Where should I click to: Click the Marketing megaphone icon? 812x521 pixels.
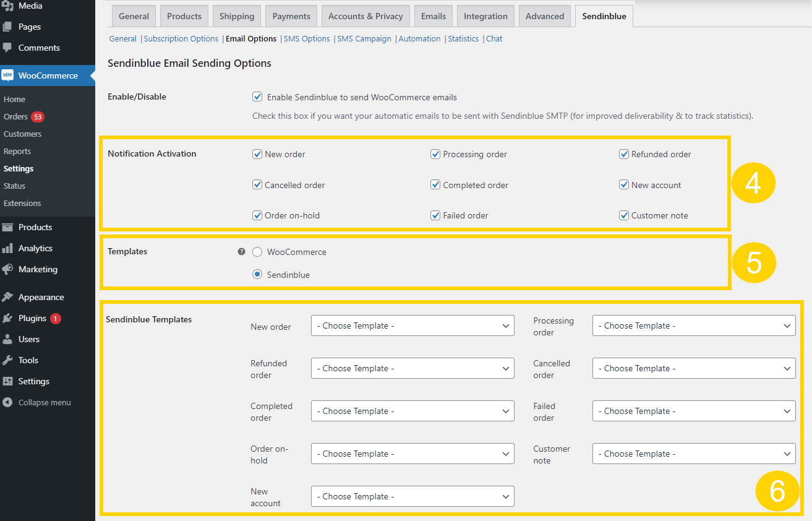7,269
